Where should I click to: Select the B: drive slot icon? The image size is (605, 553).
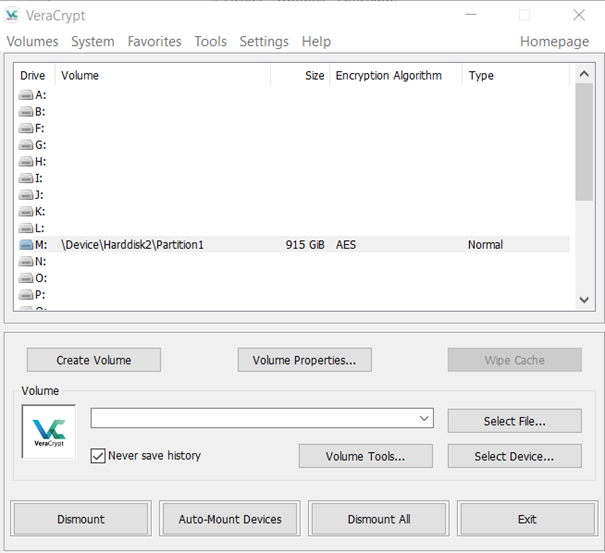26,112
